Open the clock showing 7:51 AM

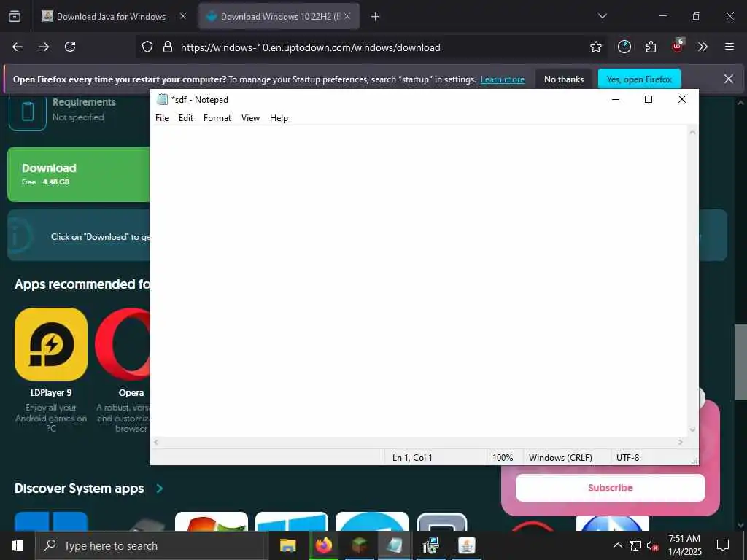tap(684, 545)
